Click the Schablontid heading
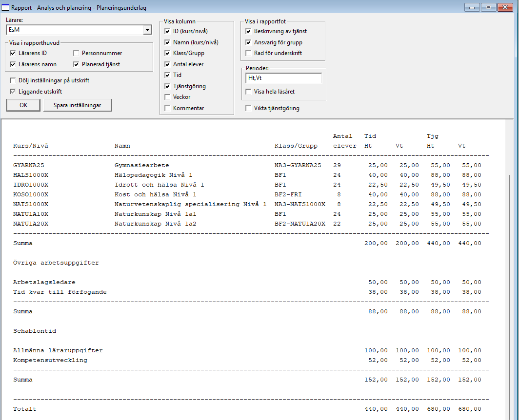The image size is (519, 420). click(x=35, y=331)
